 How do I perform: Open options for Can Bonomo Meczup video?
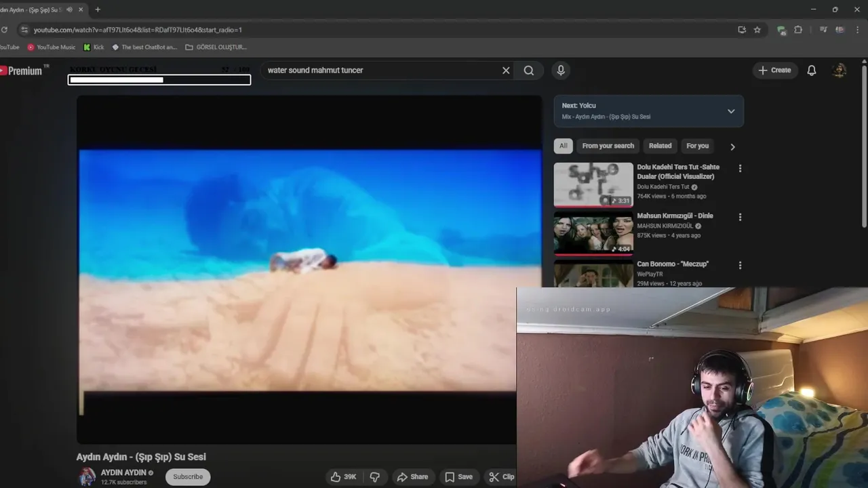coord(740,265)
